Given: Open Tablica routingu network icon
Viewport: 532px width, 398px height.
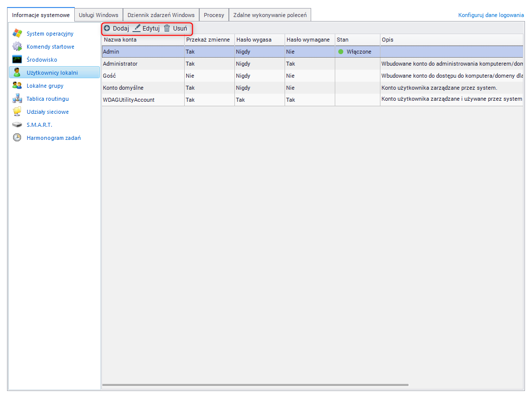Looking at the screenshot, I should click(17, 99).
